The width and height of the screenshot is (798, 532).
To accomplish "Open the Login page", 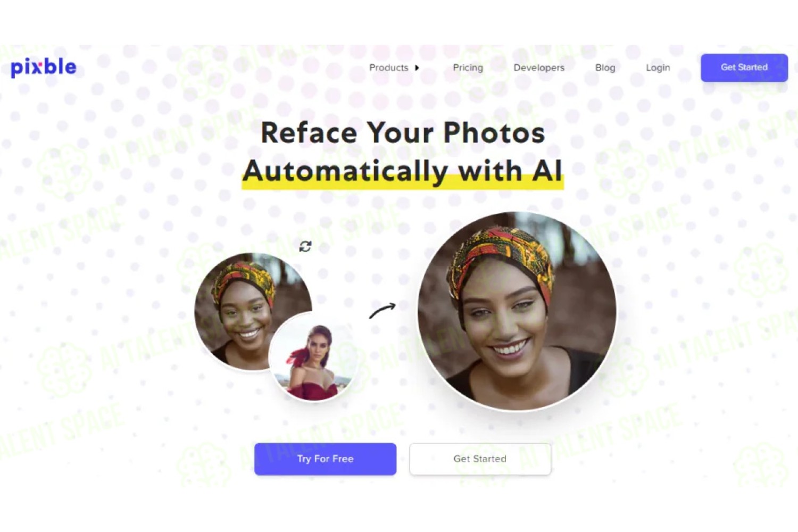I will click(658, 68).
